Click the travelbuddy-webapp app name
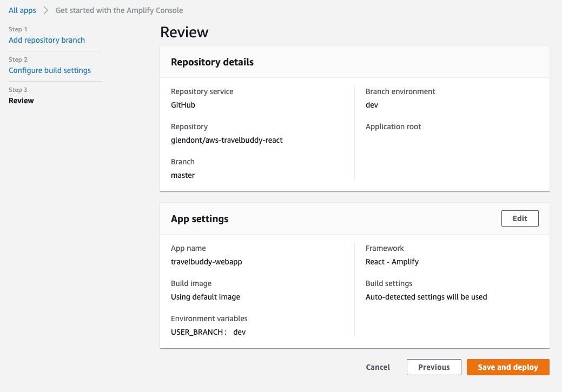 point(206,262)
